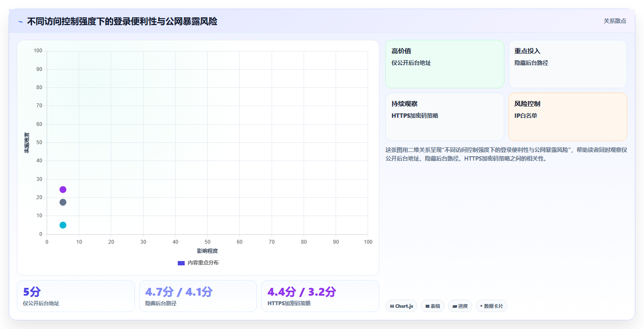Click the 关系散点 label in header
Viewport: 644px width, 329px height.
(x=615, y=21)
